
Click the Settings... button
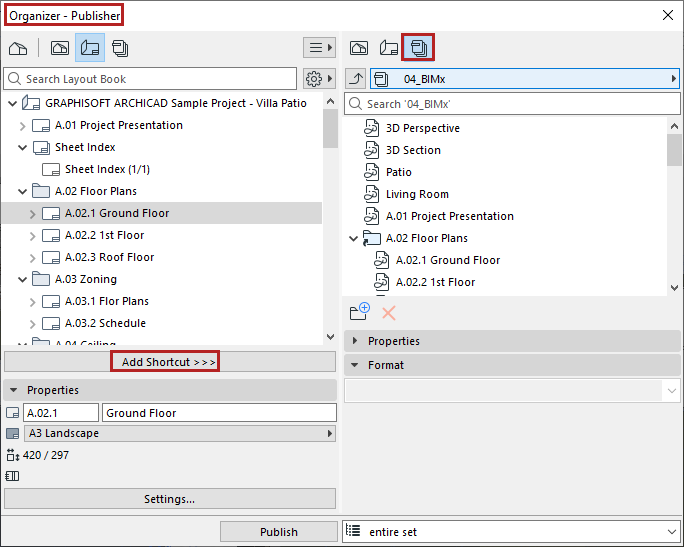point(170,499)
